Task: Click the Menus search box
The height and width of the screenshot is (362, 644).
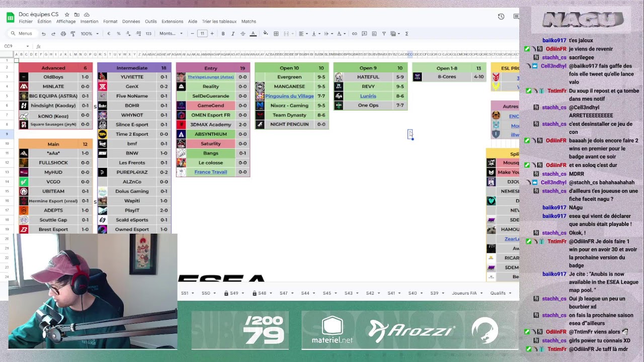Action: [x=22, y=34]
